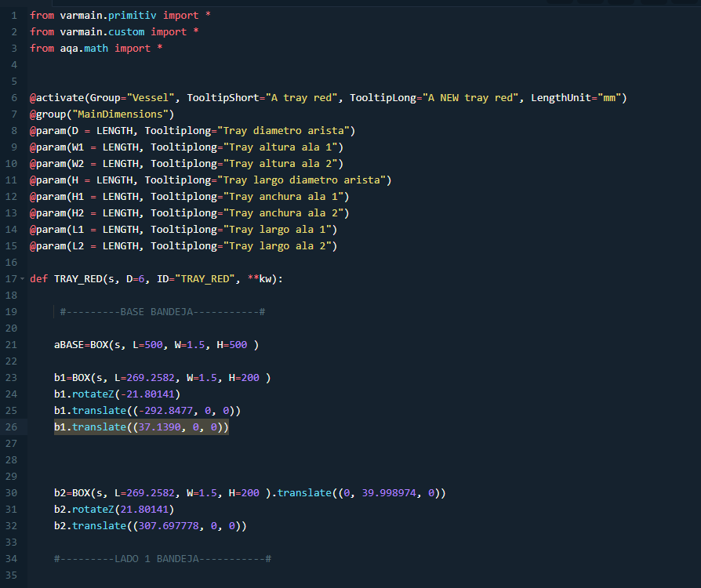
Task: Click line number 21 in the gutter
Action: coord(11,345)
